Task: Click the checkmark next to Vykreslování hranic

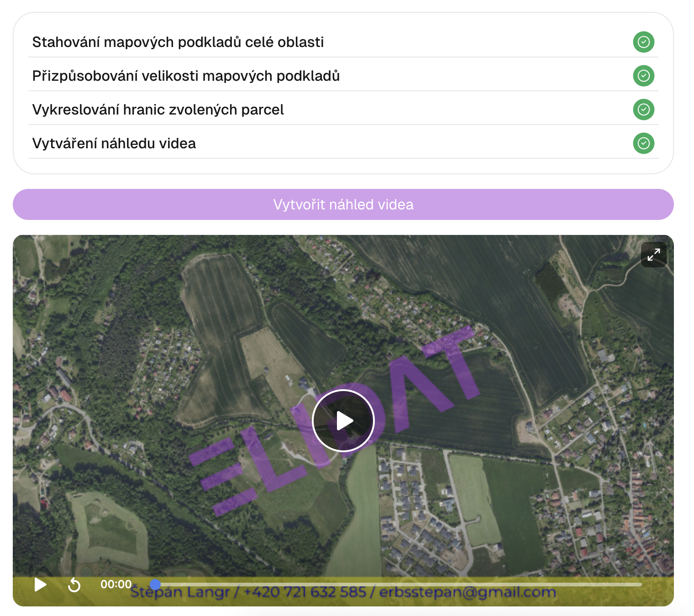Action: tap(643, 110)
